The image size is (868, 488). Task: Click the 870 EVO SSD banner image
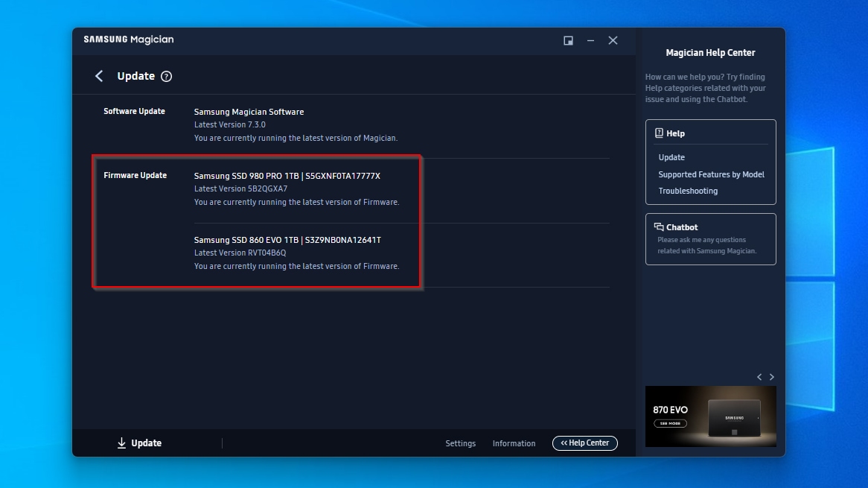tap(711, 416)
